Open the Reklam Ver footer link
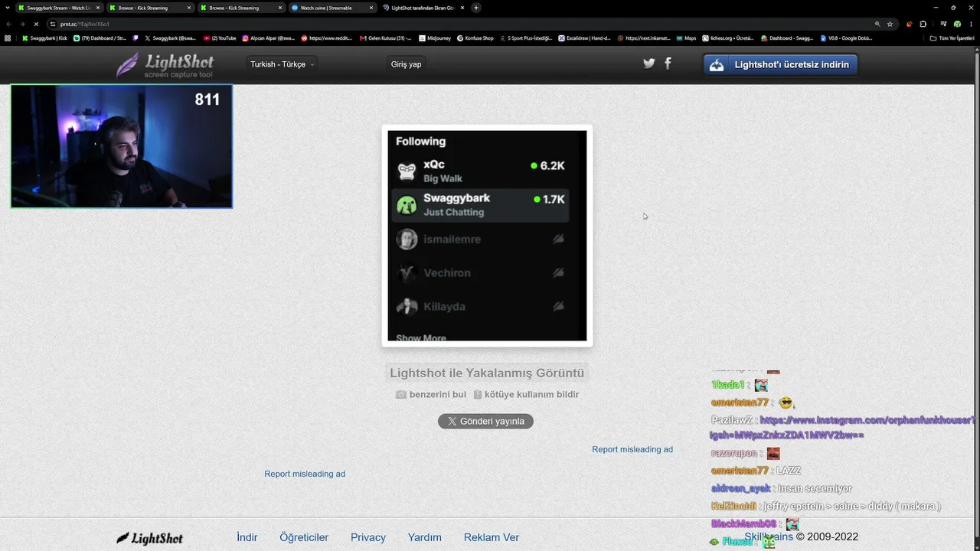Screen dimensions: 980x551 [x=492, y=537]
